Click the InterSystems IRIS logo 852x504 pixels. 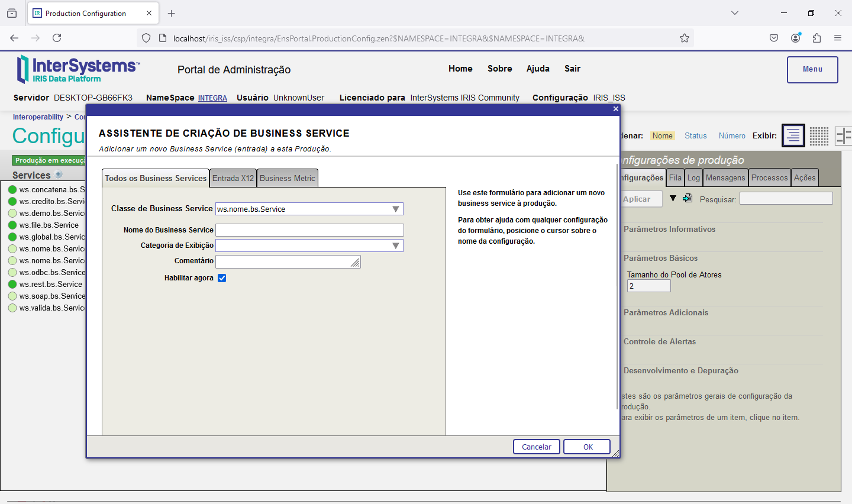pos(78,69)
